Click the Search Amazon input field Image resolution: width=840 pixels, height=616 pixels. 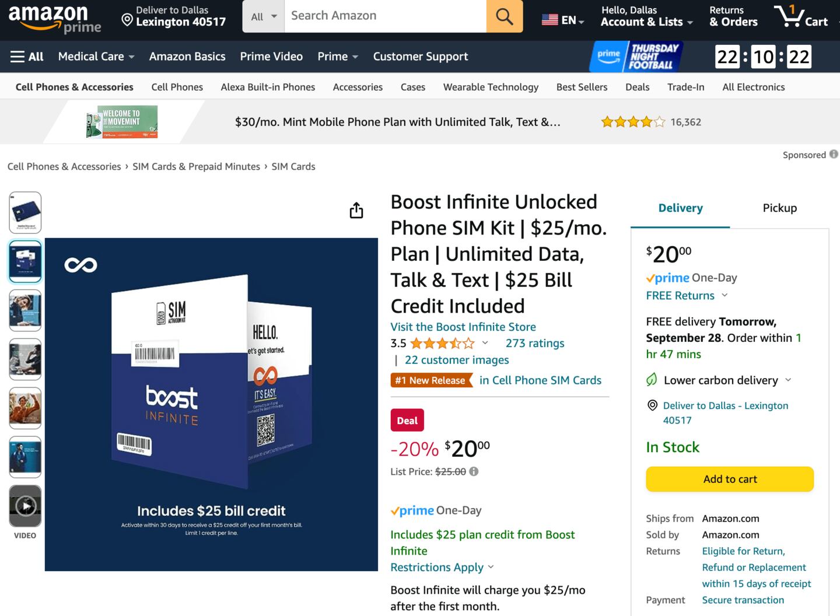click(385, 16)
